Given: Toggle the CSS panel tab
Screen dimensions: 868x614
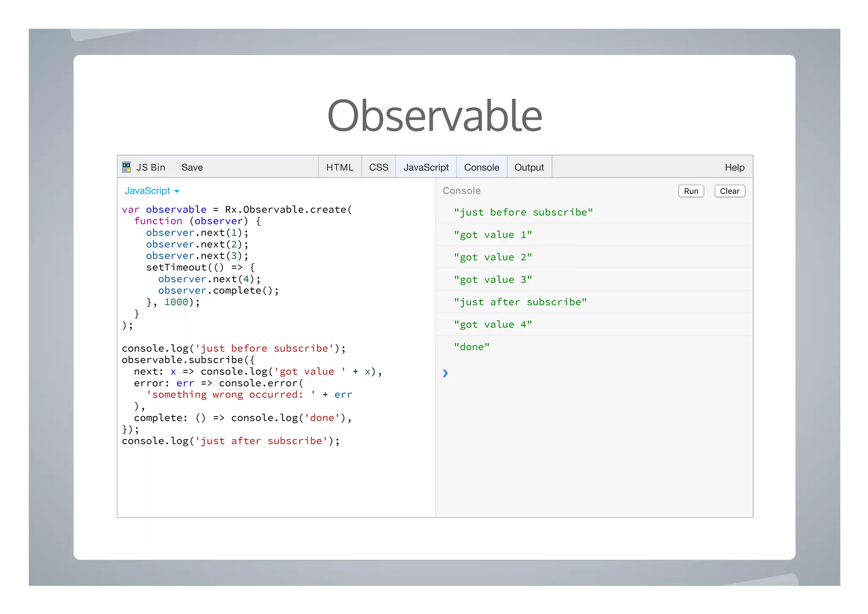Looking at the screenshot, I should pyautogui.click(x=378, y=167).
